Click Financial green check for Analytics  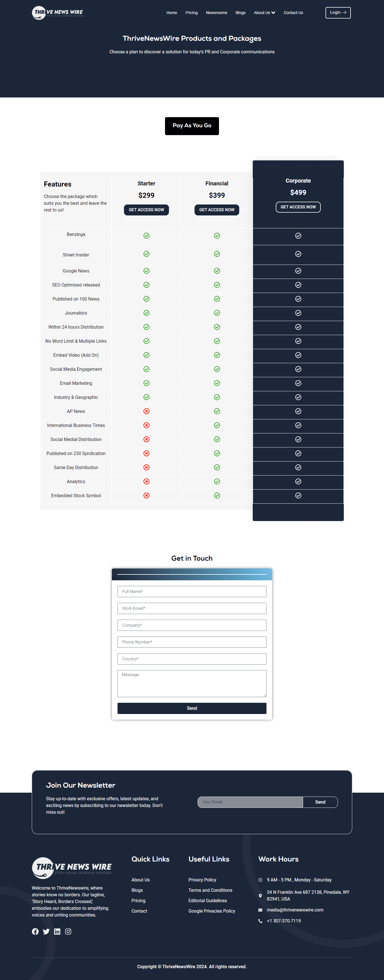(217, 481)
